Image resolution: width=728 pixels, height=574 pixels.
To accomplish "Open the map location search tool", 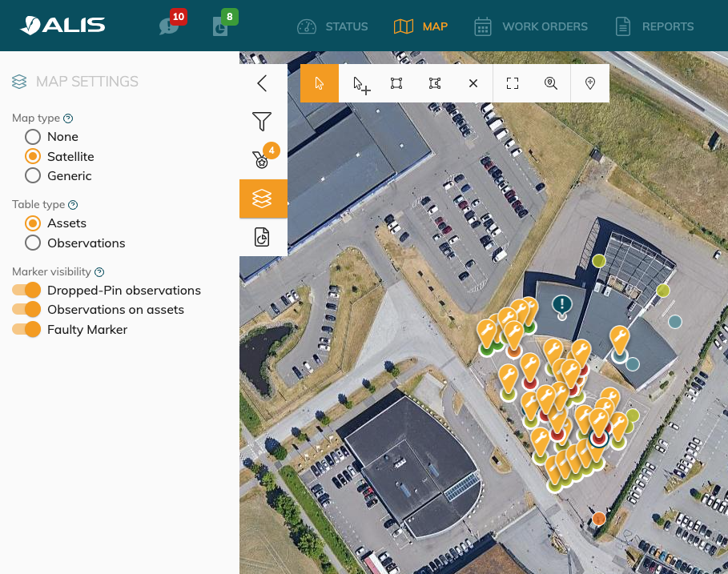I will click(x=551, y=83).
